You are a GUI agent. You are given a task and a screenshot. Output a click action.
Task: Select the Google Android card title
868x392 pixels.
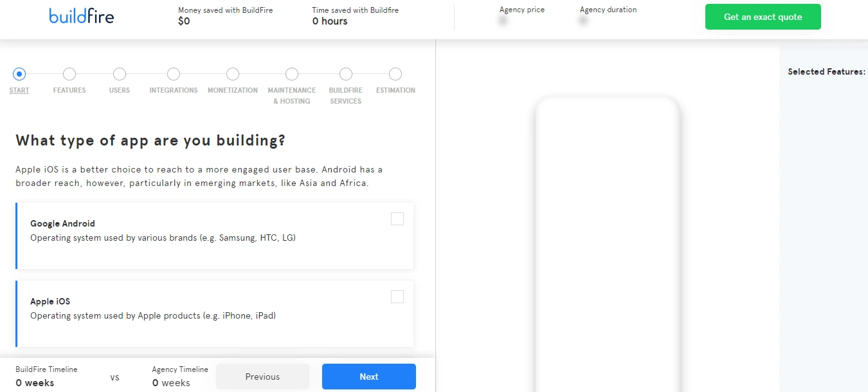click(62, 223)
